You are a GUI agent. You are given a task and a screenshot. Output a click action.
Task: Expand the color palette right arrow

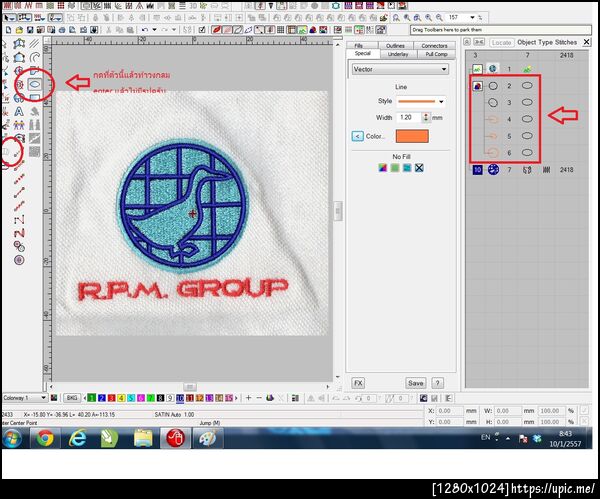tap(236, 398)
